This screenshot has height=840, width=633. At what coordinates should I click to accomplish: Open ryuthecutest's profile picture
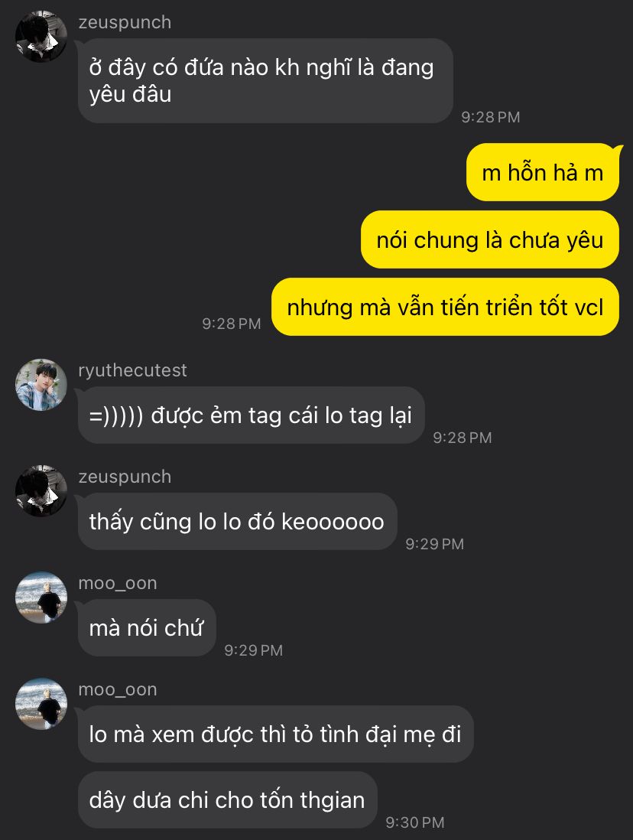[x=41, y=385]
